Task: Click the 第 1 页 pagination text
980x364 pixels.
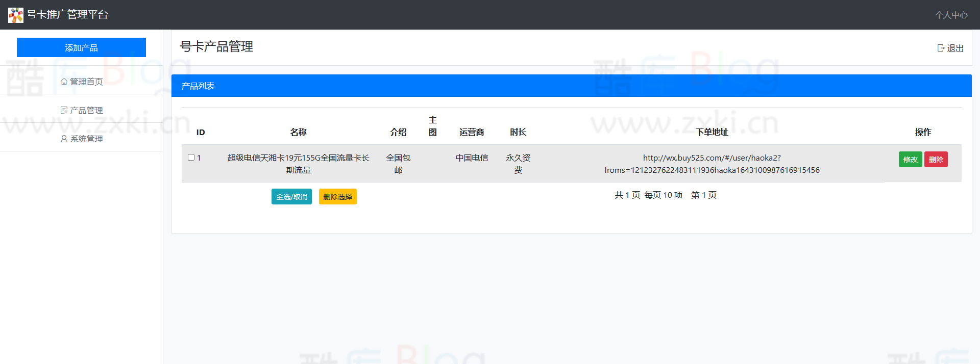Action: [703, 195]
